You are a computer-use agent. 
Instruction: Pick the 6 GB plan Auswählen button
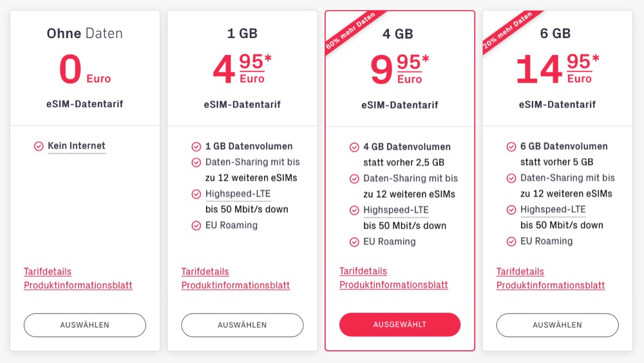[557, 325]
